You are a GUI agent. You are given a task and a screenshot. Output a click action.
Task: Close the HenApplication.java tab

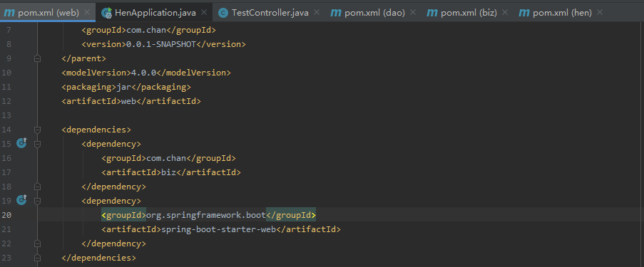tap(204, 13)
